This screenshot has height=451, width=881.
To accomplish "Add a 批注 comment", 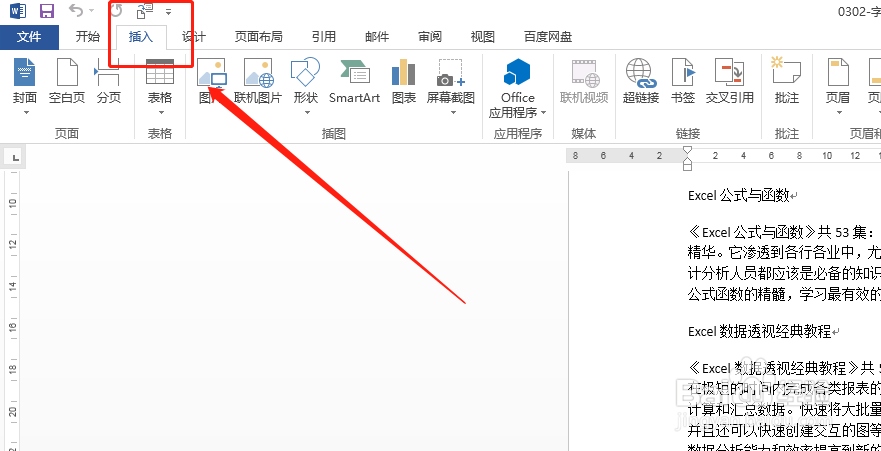I will (787, 81).
